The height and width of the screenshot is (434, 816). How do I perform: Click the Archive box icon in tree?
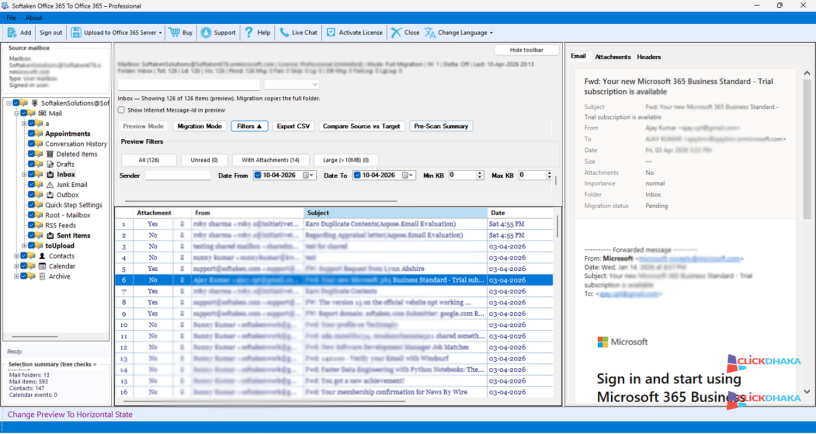[42, 276]
